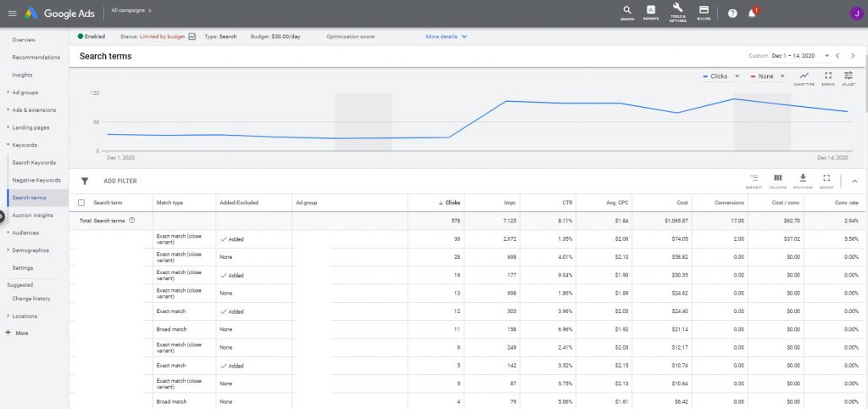Open the Reports icon
The height and width of the screenshot is (409, 868).
point(651,13)
